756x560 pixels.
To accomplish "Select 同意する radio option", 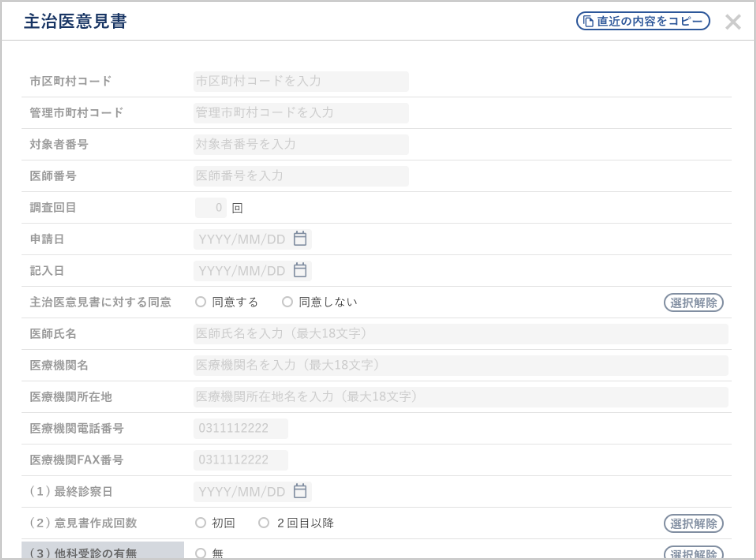I will 201,302.
